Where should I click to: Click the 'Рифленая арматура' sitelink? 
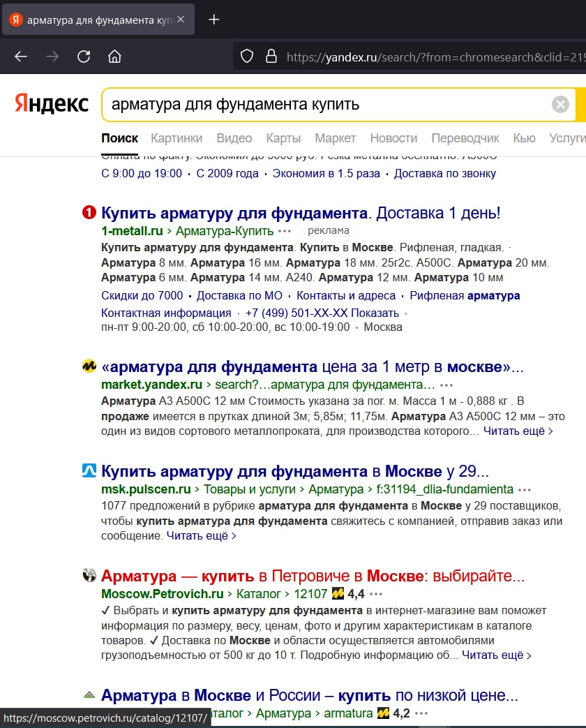pyautogui.click(x=465, y=296)
